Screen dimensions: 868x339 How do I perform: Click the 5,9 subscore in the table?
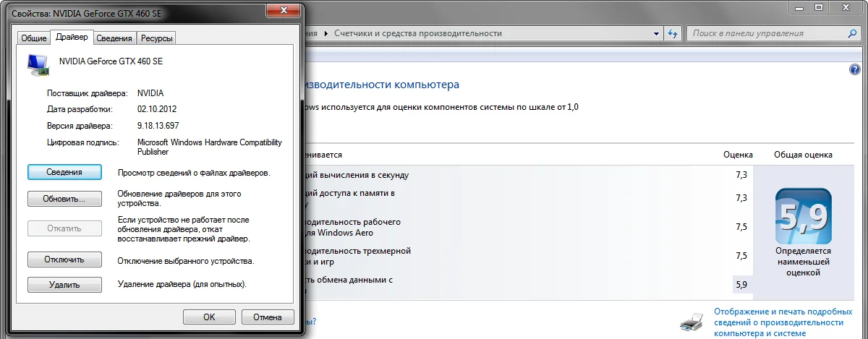(741, 285)
